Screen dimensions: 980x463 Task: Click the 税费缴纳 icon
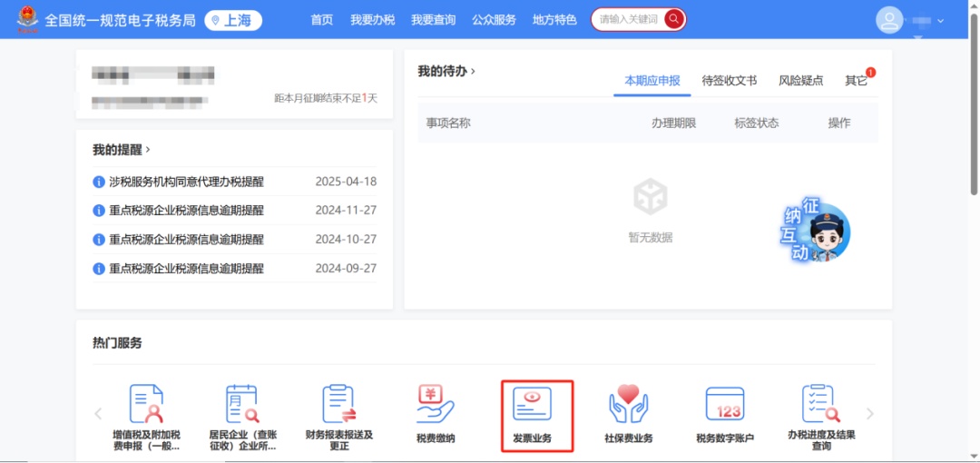[436, 405]
